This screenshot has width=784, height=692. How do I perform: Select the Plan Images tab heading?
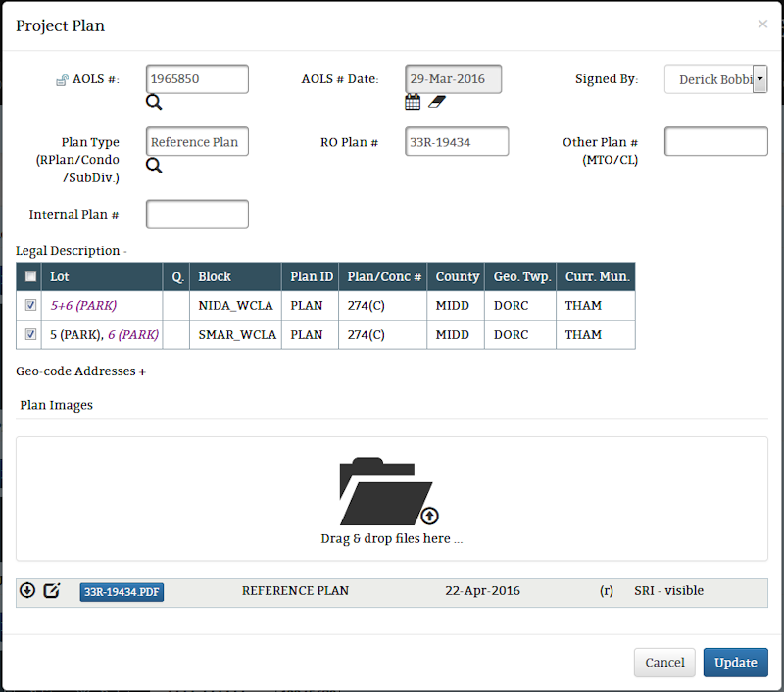[x=56, y=405]
